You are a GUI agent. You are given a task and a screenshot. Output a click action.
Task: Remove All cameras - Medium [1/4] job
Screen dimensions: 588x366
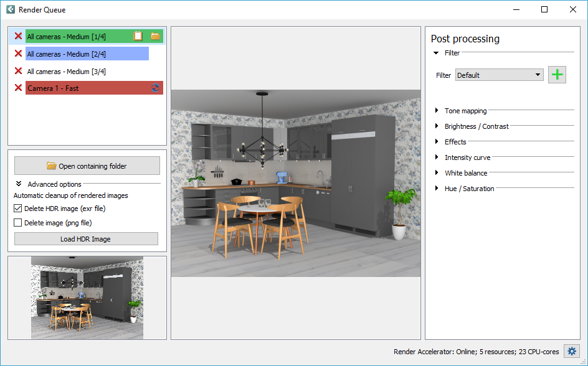(x=18, y=36)
